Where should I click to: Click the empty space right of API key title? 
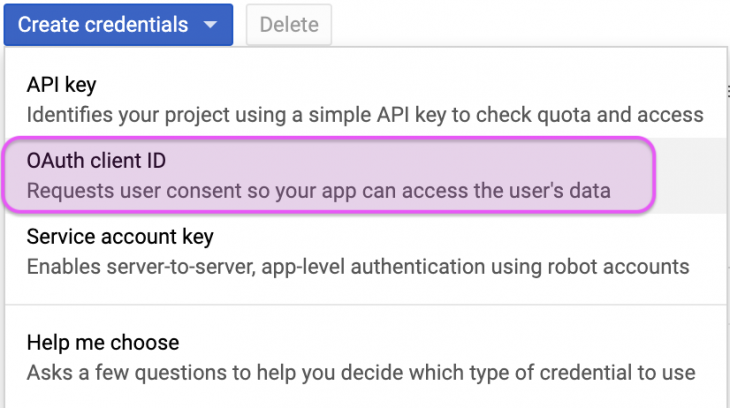point(400,84)
